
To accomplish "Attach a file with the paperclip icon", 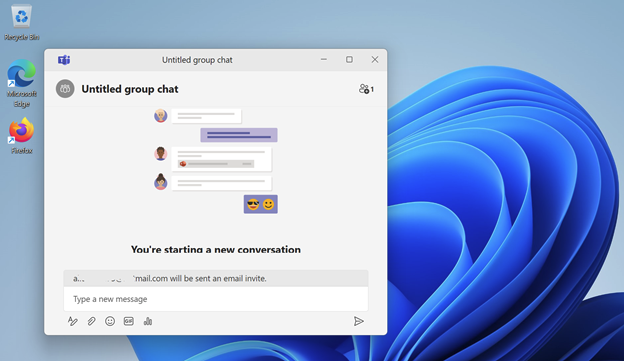I will click(91, 321).
